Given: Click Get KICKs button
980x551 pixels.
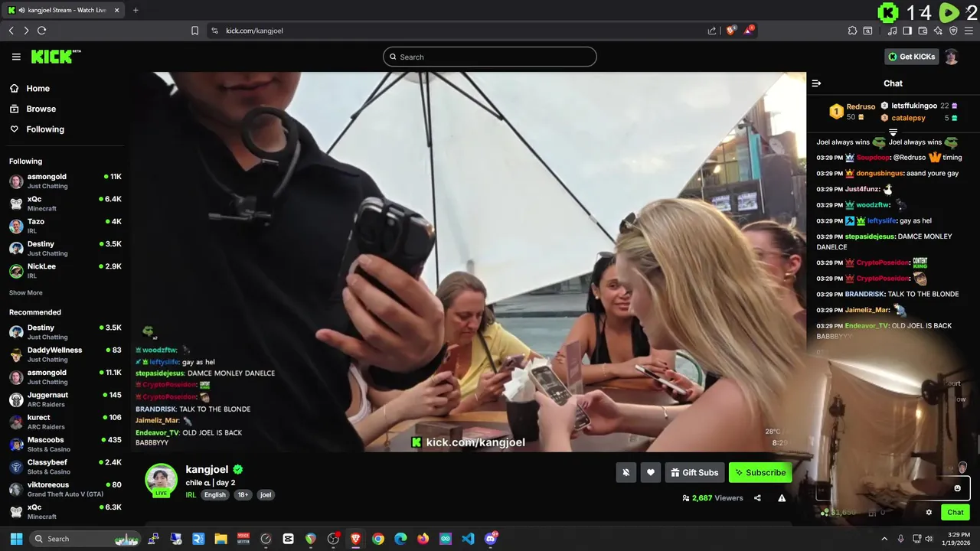Looking at the screenshot, I should [911, 57].
